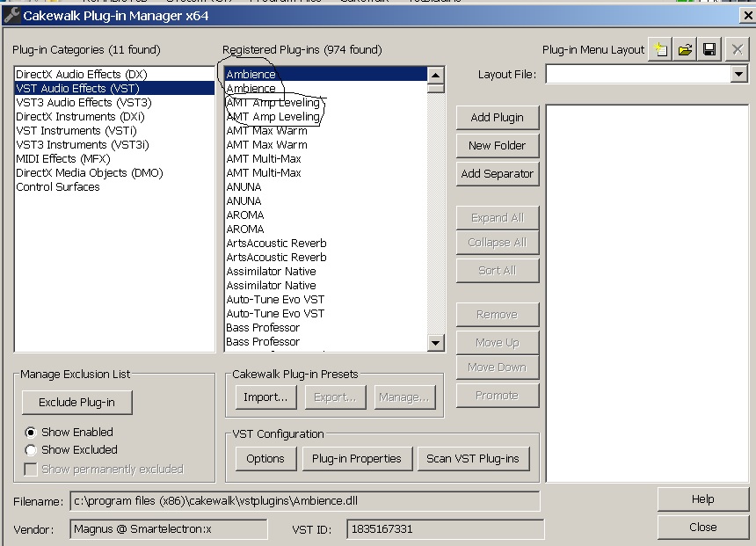
Task: Toggle Show permanently excluded checkbox
Action: [x=31, y=470]
